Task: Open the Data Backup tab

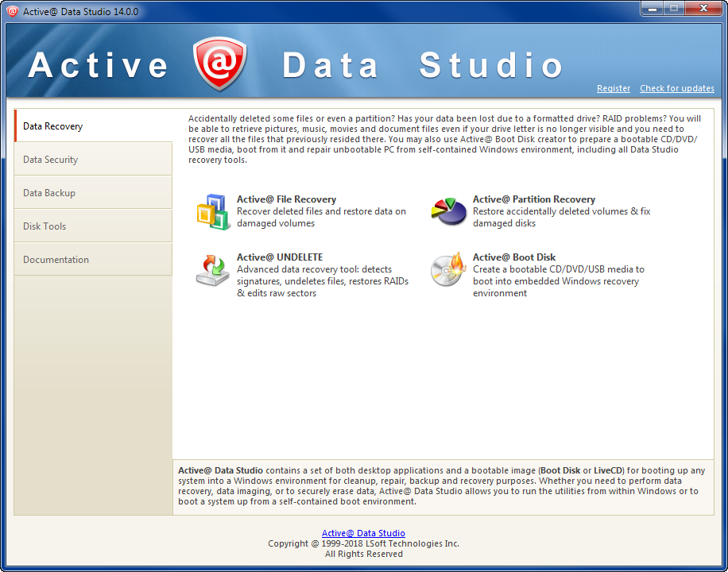Action: (x=93, y=193)
